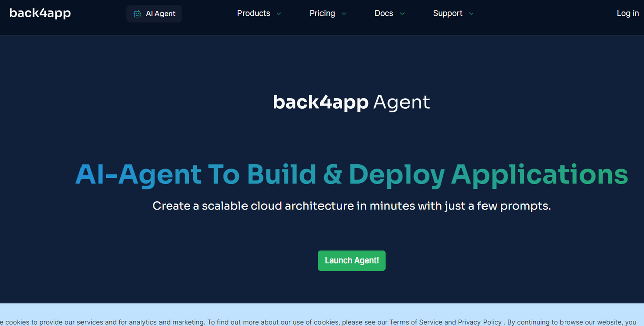This screenshot has height=326, width=644.
Task: Expand the Support dropdown chevron
Action: pos(471,14)
